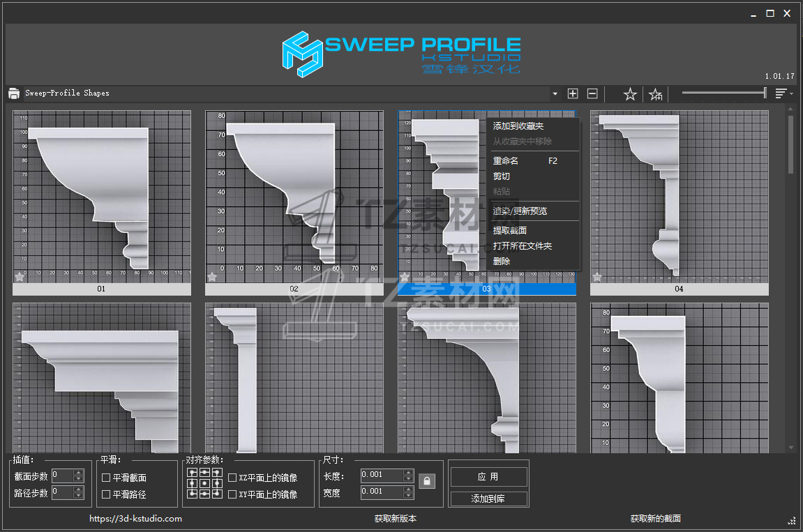The width and height of the screenshot is (803, 532).
Task: Choose 渲染/更新预览 in the context menu
Action: [534, 211]
